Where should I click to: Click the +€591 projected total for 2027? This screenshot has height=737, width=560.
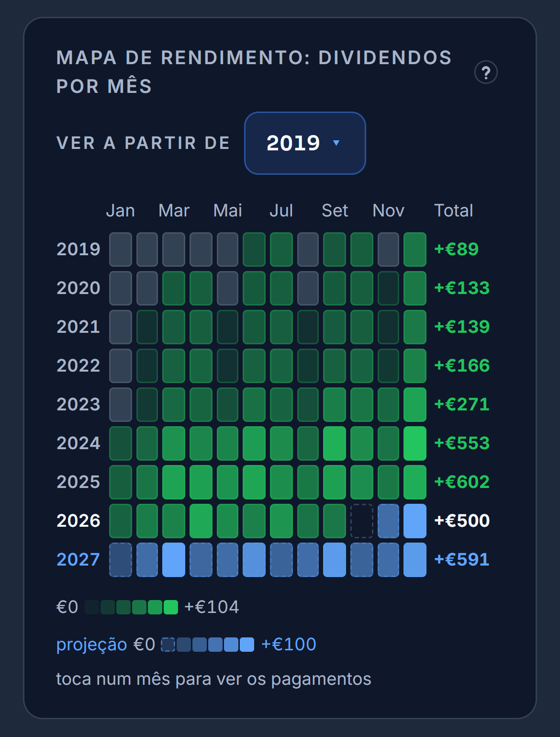coord(462,560)
